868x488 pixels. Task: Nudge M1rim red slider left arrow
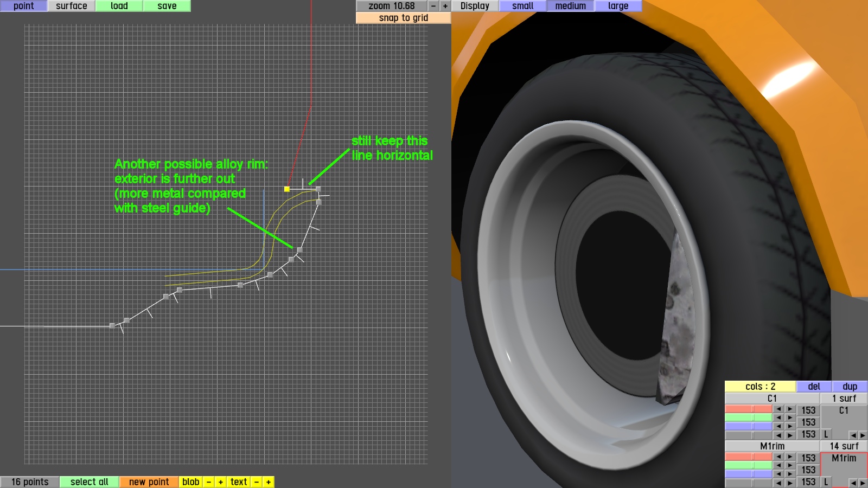(x=778, y=457)
